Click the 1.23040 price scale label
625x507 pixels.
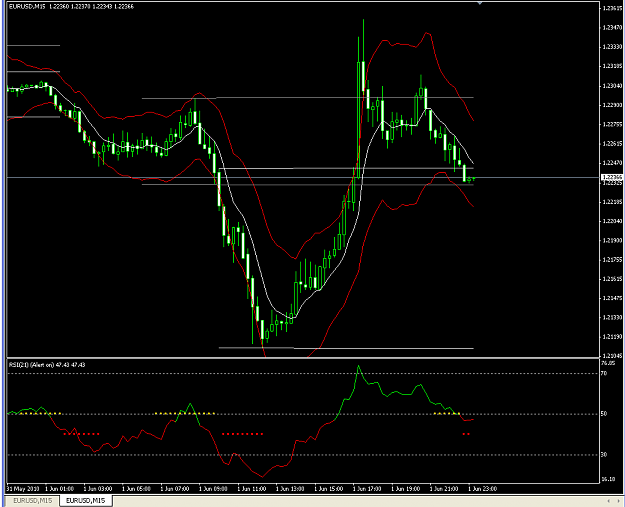[x=612, y=86]
